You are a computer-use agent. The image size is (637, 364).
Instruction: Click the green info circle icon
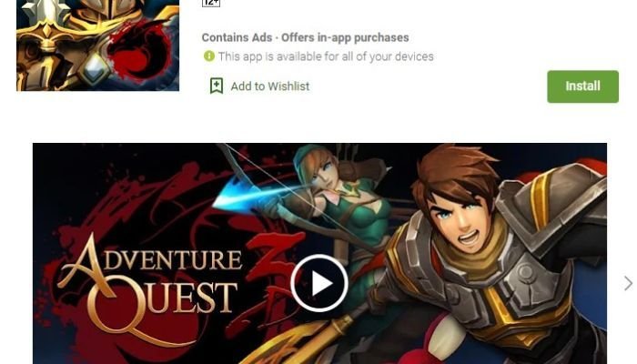point(209,56)
